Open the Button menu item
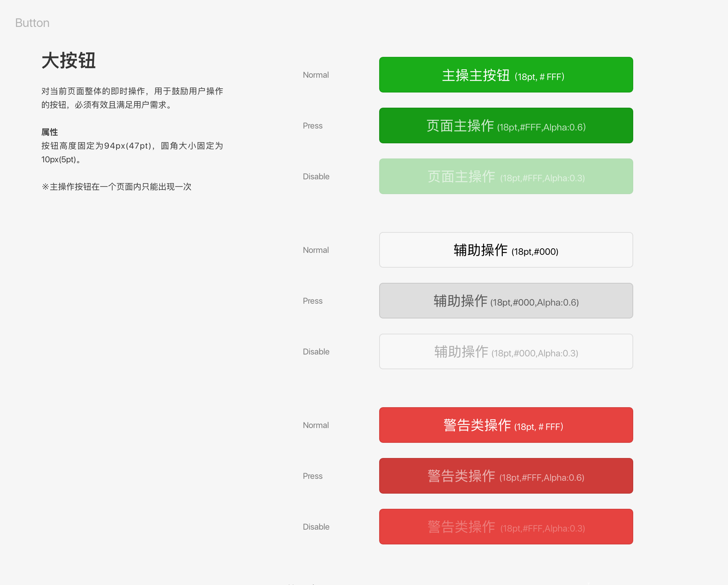This screenshot has width=728, height=585. tap(32, 22)
